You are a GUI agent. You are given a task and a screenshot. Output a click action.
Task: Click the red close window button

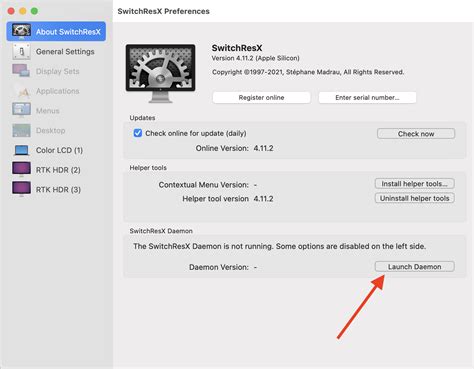tap(11, 11)
